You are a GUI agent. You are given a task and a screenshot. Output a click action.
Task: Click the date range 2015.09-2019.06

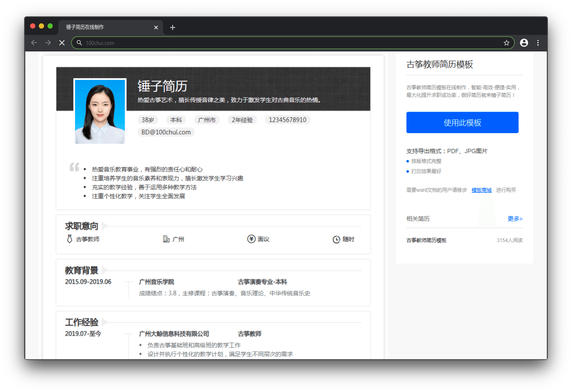pyautogui.click(x=88, y=281)
